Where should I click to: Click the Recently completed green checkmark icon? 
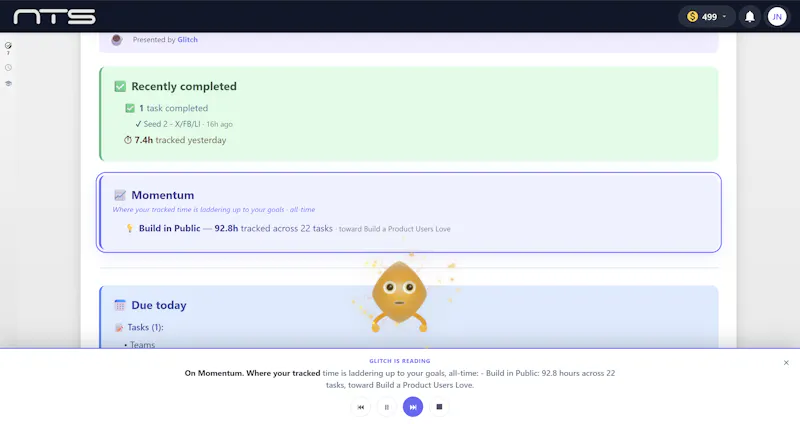click(120, 86)
